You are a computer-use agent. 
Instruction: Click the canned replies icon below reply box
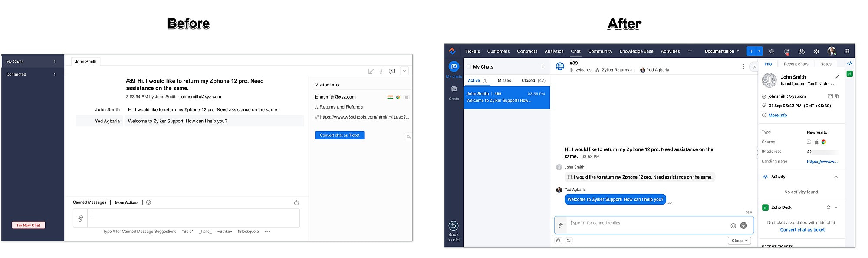559,241
